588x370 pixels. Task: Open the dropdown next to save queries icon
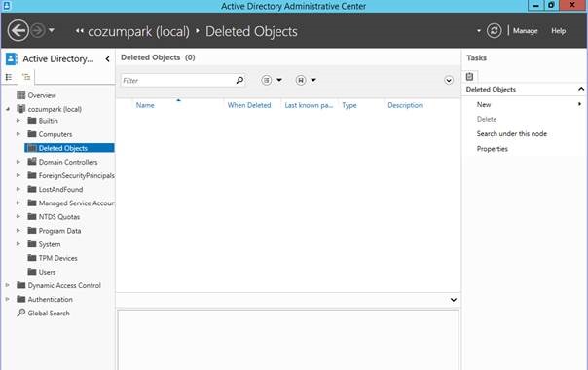[313, 80]
